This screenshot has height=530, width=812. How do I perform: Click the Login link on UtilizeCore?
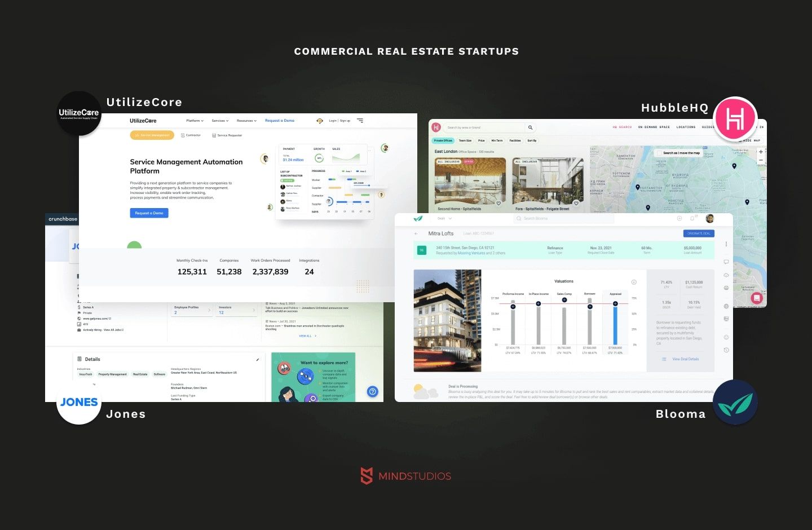point(333,121)
